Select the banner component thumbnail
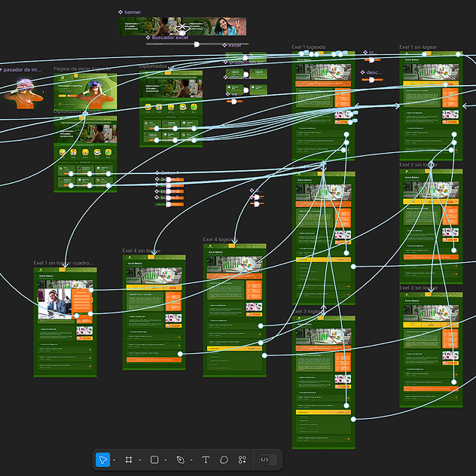The height and width of the screenshot is (476, 476). tap(184, 26)
